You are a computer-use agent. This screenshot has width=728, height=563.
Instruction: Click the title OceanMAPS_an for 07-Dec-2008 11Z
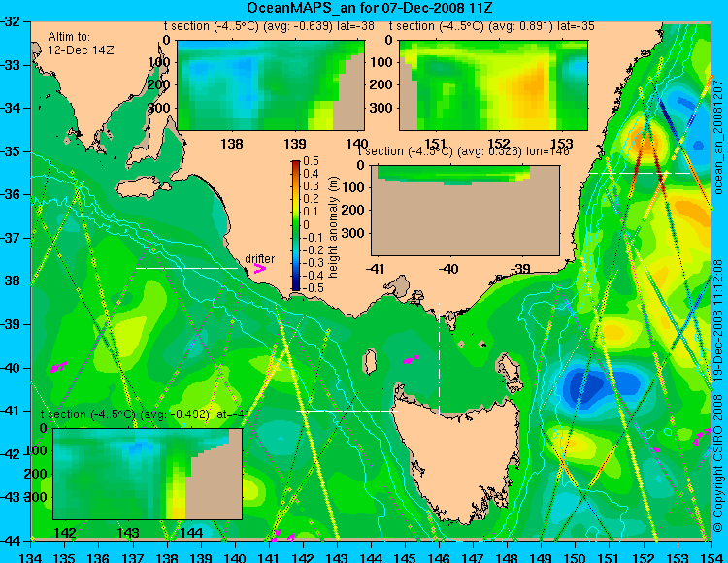[x=369, y=8]
